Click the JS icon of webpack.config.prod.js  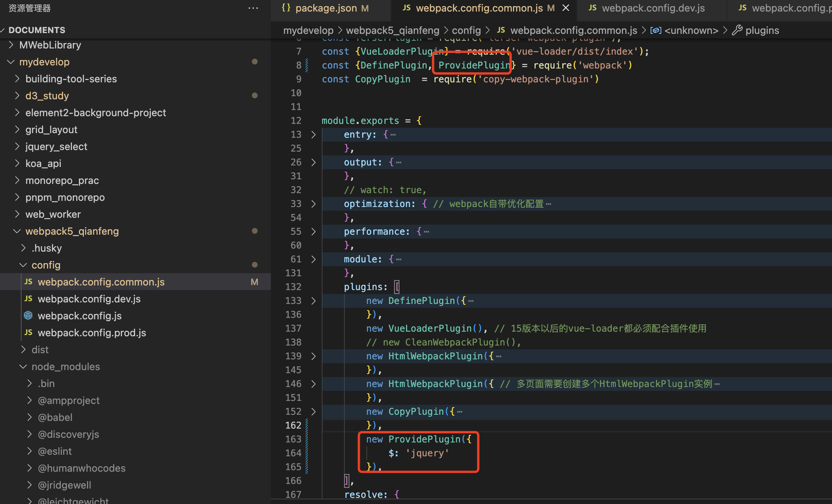point(28,332)
